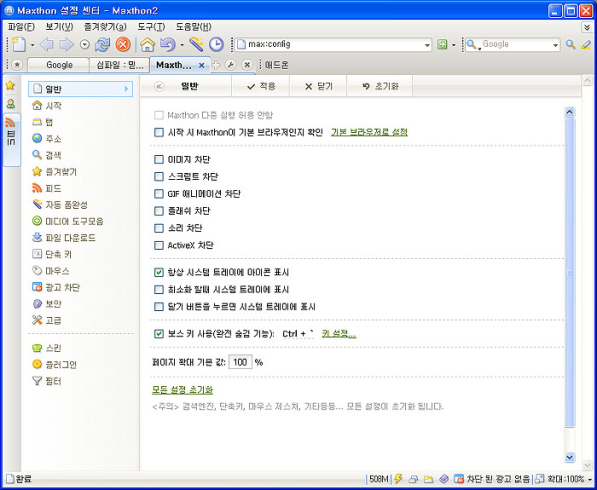Click the page zoom default value field
Screen dimensions: 597x490
[x=240, y=362]
